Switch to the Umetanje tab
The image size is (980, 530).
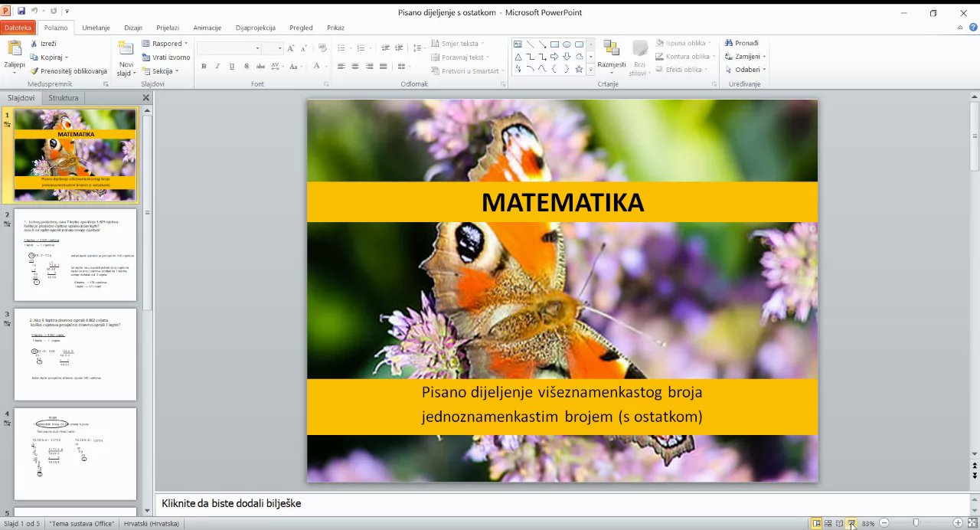[x=96, y=28]
